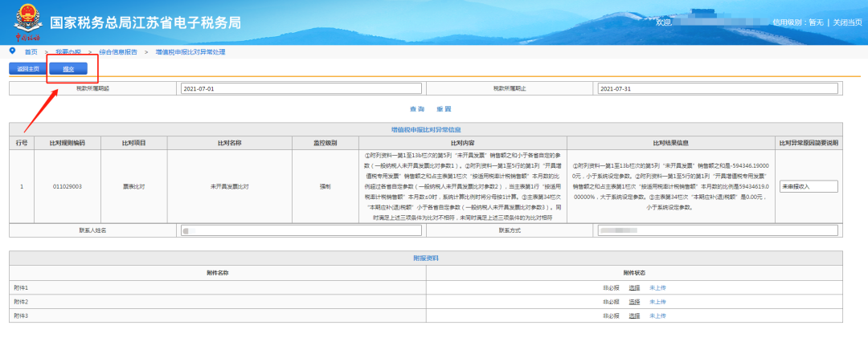This screenshot has width=868, height=358.
Task: Click 选择 for 附件2
Action: coord(634,302)
